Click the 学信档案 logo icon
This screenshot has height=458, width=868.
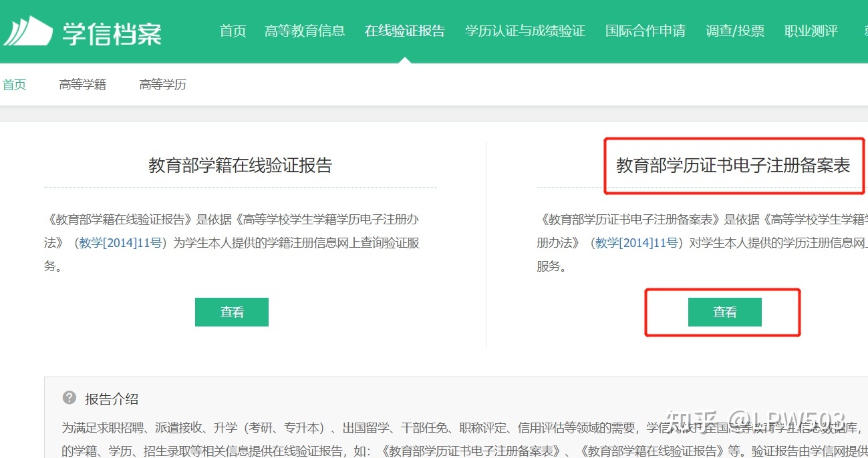tap(27, 31)
